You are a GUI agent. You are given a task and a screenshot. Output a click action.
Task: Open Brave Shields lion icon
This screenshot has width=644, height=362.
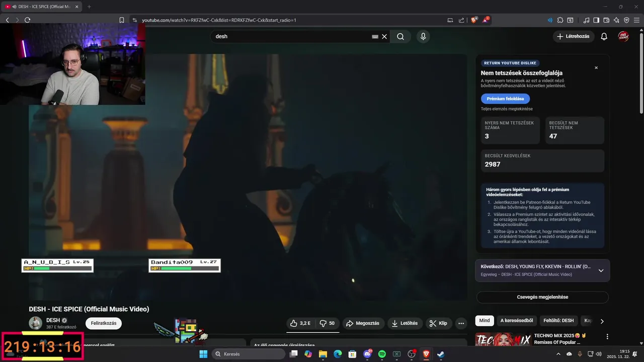pyautogui.click(x=474, y=20)
